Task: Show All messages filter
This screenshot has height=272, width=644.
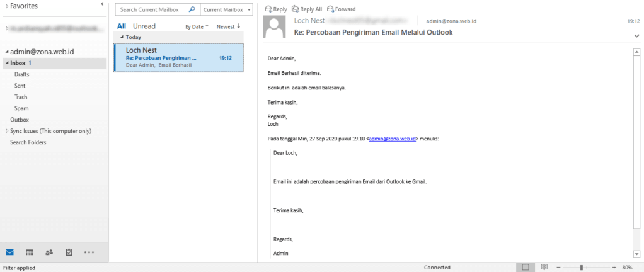Action: [122, 26]
